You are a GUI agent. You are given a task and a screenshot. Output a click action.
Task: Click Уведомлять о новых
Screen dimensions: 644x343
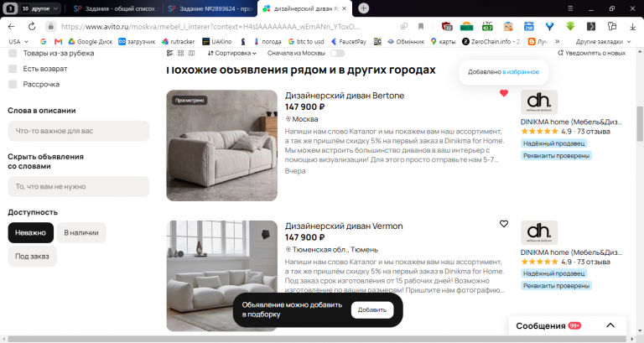[x=591, y=53]
